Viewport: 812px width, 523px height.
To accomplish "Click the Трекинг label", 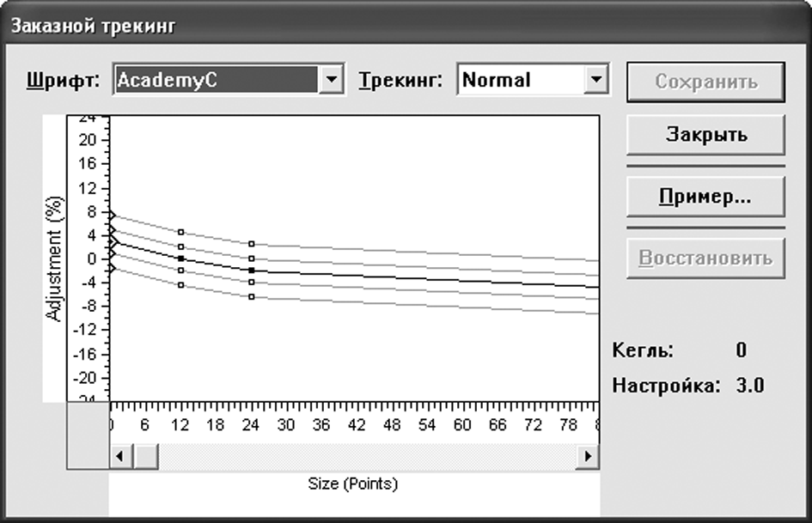I will (400, 80).
